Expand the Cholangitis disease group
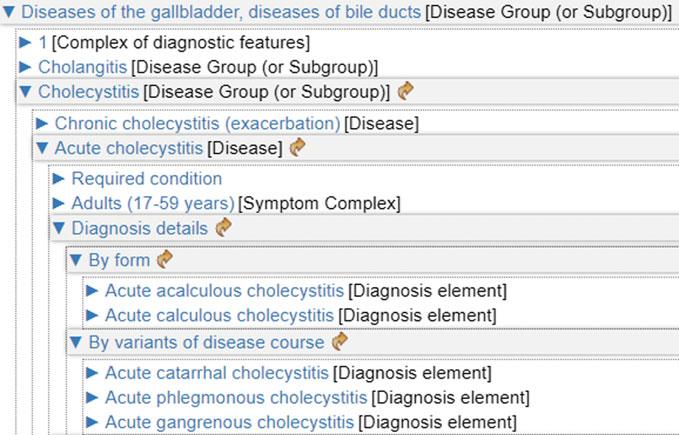The image size is (679, 435). [x=27, y=67]
